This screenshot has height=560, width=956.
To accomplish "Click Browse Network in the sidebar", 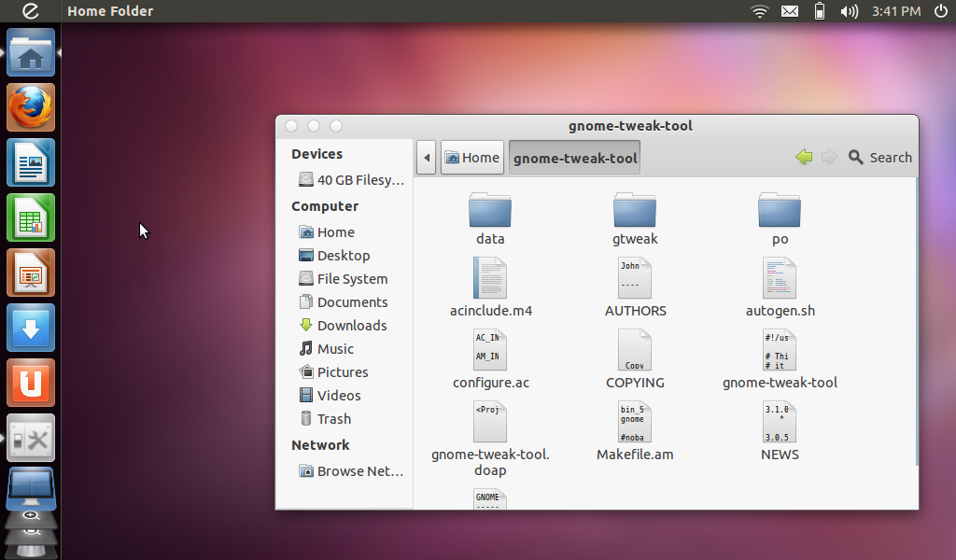I will (x=351, y=471).
